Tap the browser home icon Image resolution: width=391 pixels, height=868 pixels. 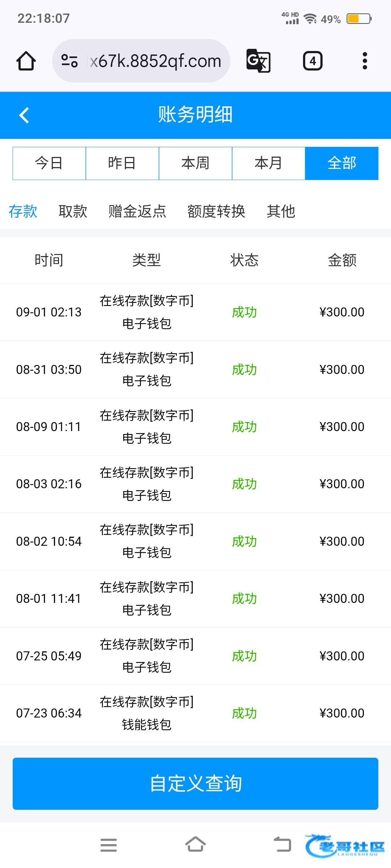(26, 61)
